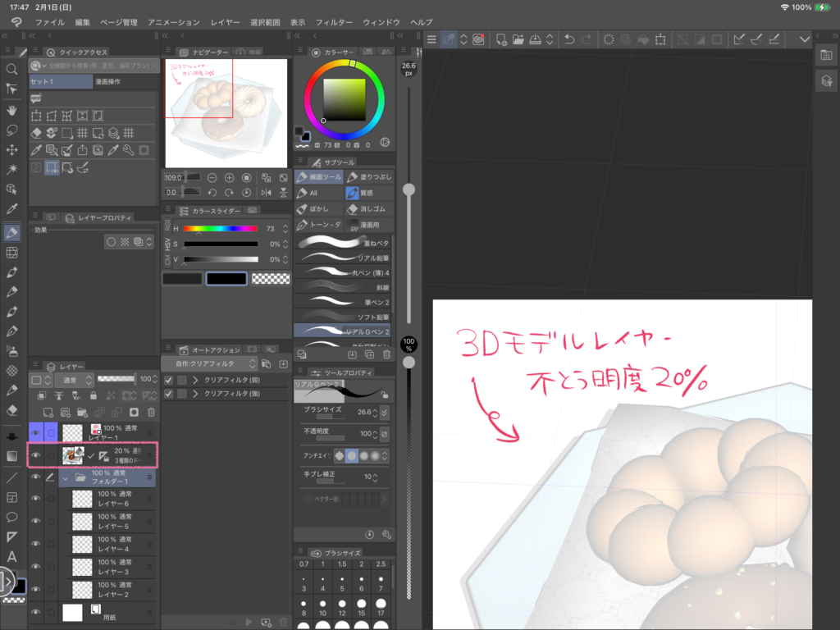840x630 pixels.
Task: Open the フィルター menu
Action: tap(333, 22)
